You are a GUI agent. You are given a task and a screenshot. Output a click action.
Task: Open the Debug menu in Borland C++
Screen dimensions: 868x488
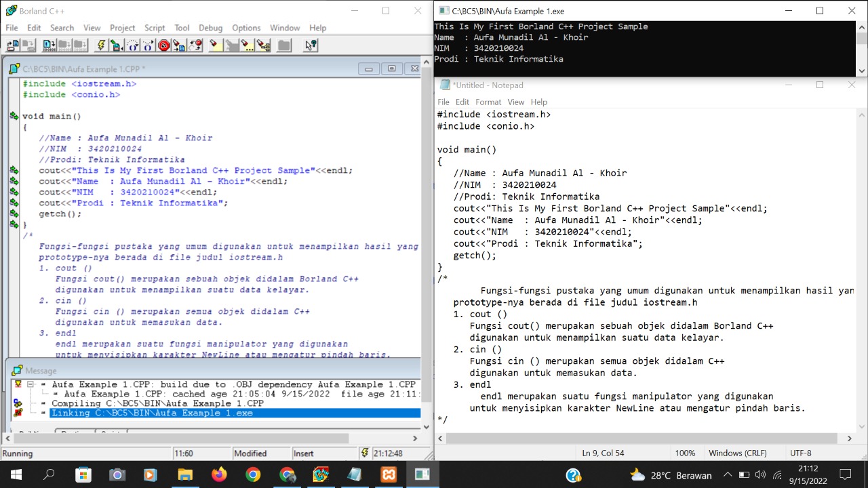pyautogui.click(x=210, y=28)
